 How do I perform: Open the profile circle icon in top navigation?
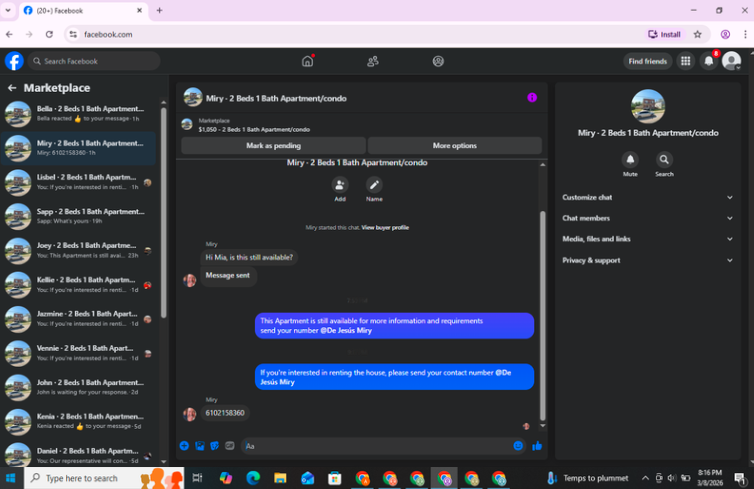coord(438,61)
